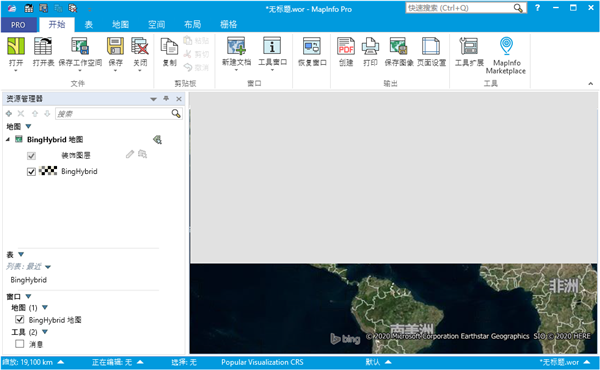Image resolution: width=600 pixels, height=370 pixels.
Task: Collapse the ribbon with the chevron
Action: 590,83
